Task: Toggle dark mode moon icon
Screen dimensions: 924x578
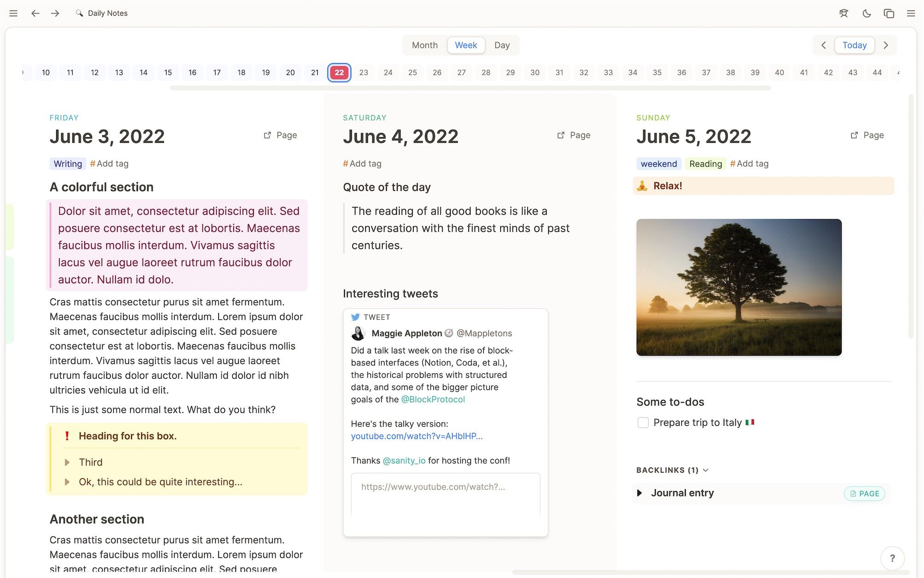Action: [867, 13]
